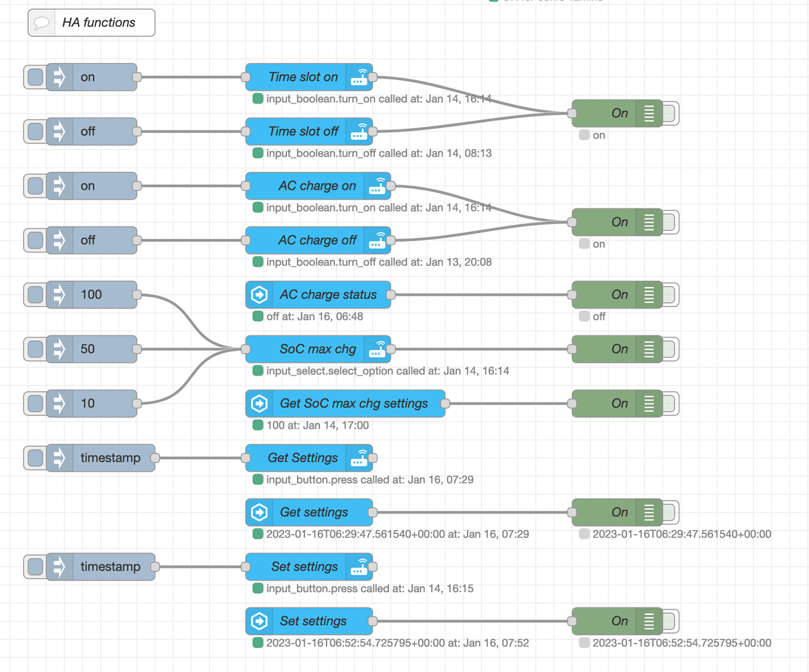Toggle debug for Get SoC max chg settings debug
The height and width of the screenshot is (672, 809).
pyautogui.click(x=670, y=403)
